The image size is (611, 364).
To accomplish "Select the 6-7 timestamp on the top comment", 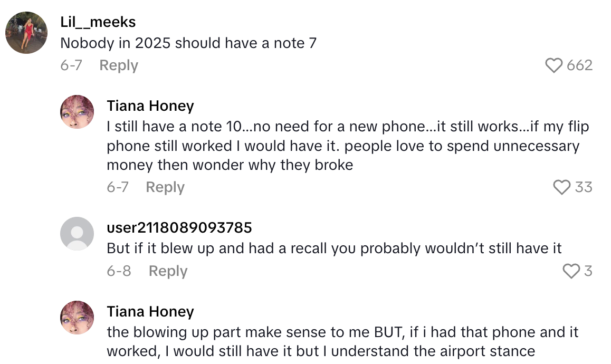I will [x=71, y=65].
